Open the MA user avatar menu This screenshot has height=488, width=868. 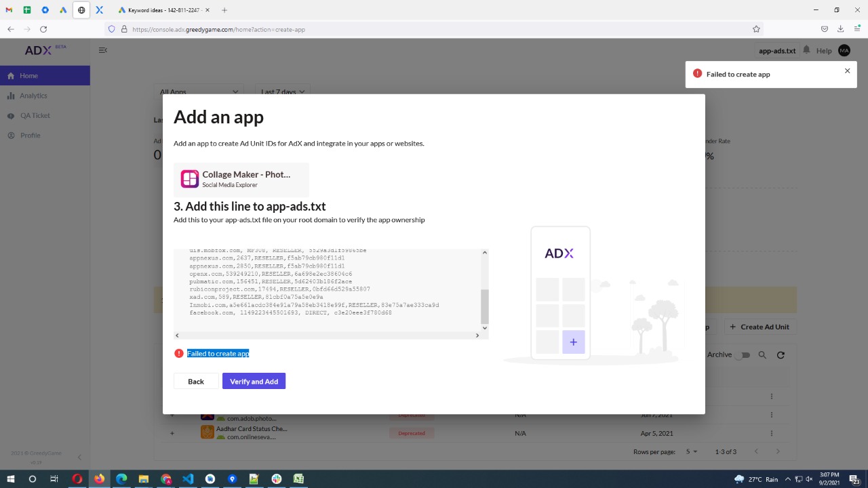coord(844,51)
